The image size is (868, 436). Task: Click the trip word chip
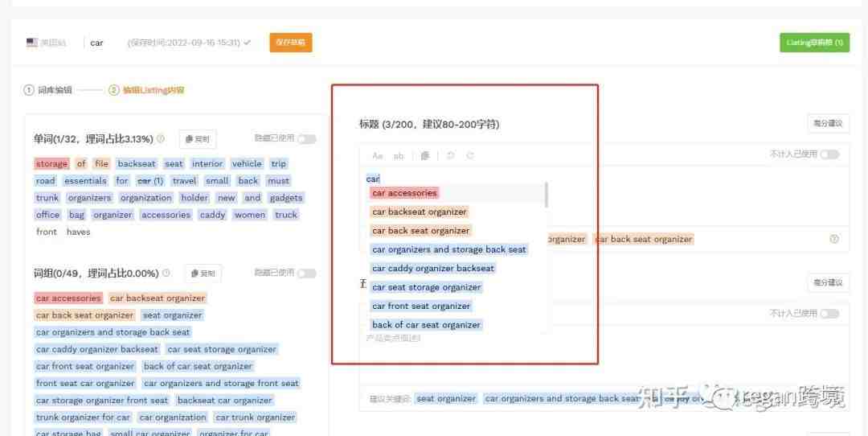click(x=278, y=163)
